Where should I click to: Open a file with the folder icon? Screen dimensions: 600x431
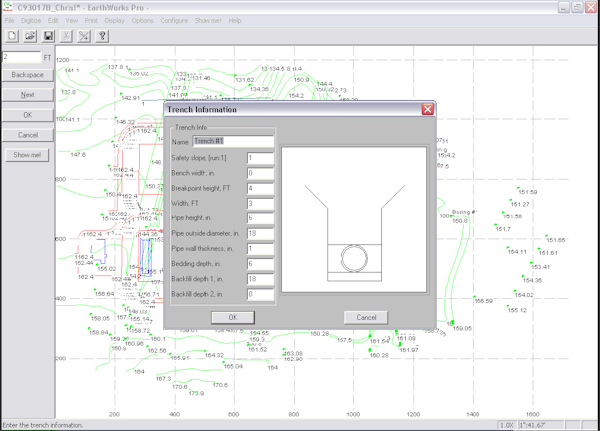[30, 36]
